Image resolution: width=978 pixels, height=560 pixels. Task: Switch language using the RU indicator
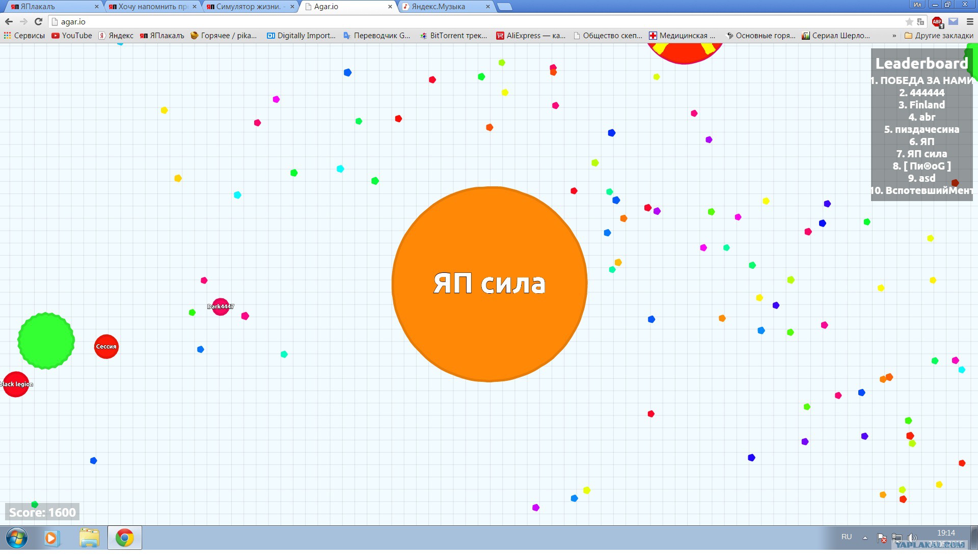point(847,537)
